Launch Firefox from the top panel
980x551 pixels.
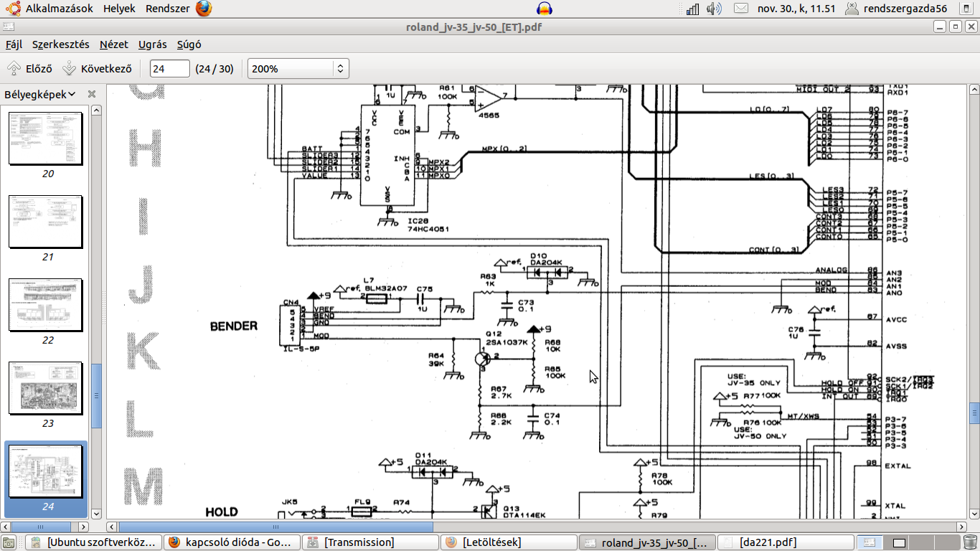click(x=204, y=9)
